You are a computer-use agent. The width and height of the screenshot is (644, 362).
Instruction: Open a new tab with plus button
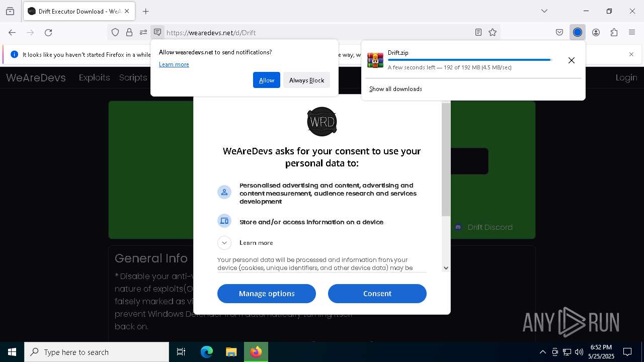click(x=146, y=11)
